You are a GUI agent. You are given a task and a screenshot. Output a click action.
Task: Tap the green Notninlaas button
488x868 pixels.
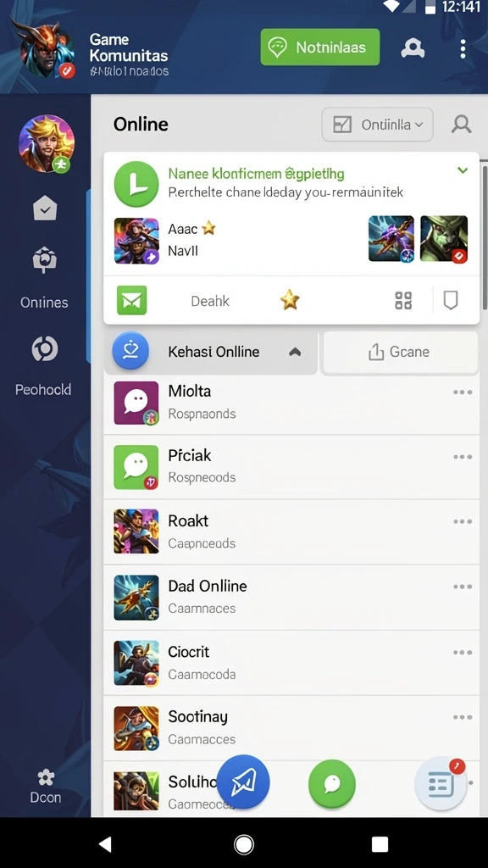click(319, 47)
